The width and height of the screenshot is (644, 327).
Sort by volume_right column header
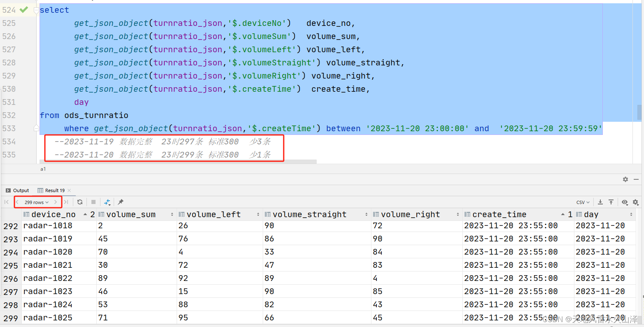tap(410, 214)
